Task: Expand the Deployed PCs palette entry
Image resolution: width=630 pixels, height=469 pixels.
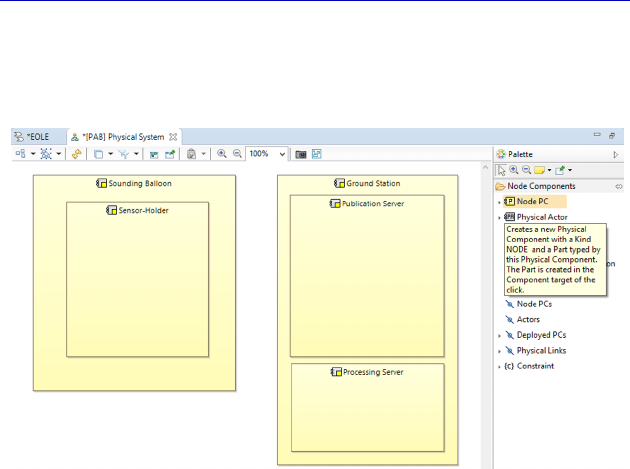Action: pyautogui.click(x=499, y=335)
